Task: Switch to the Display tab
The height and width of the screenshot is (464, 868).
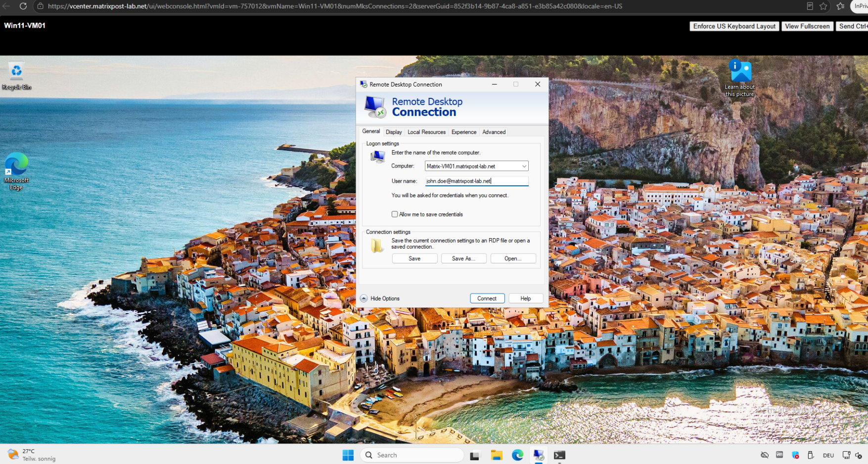Action: click(x=394, y=132)
